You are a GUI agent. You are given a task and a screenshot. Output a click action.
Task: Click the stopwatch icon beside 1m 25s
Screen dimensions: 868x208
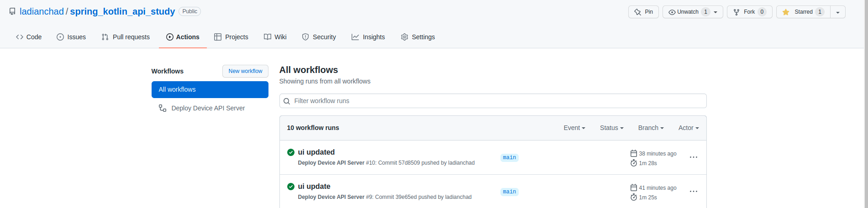(x=634, y=197)
